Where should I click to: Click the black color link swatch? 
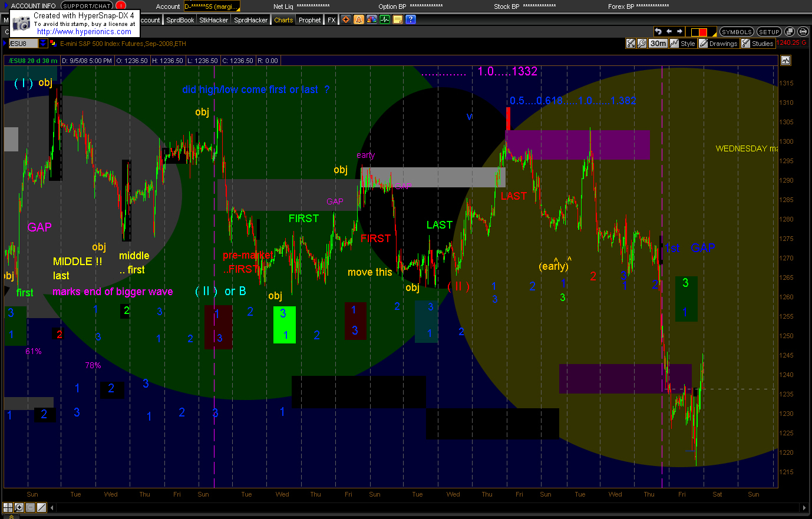tap(695, 32)
